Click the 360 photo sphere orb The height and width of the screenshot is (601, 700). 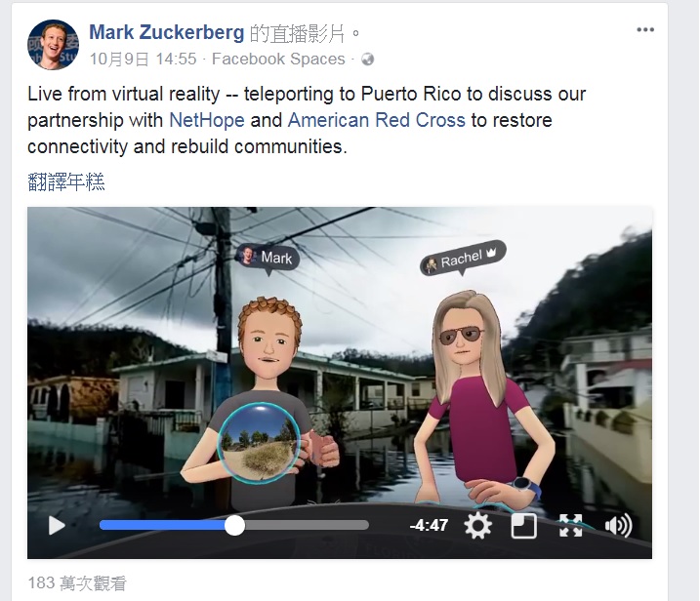pyautogui.click(x=259, y=443)
